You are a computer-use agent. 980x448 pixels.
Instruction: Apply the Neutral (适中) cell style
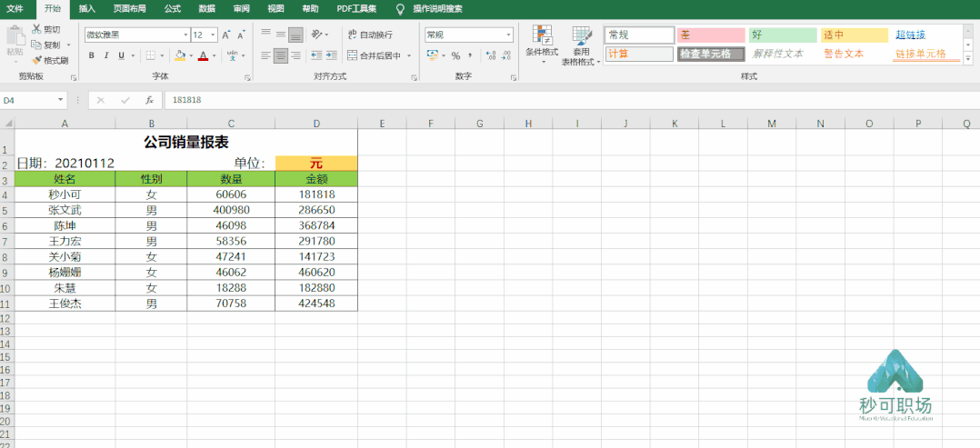point(855,35)
